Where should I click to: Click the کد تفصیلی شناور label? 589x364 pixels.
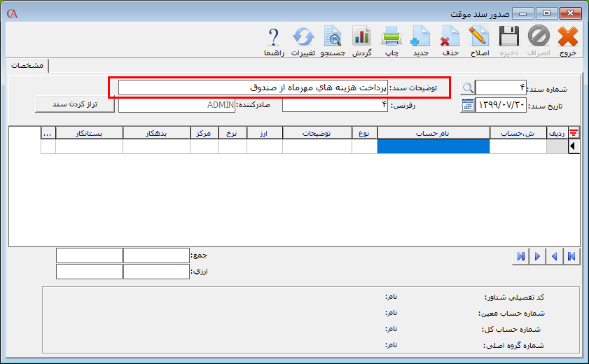pyautogui.click(x=514, y=297)
